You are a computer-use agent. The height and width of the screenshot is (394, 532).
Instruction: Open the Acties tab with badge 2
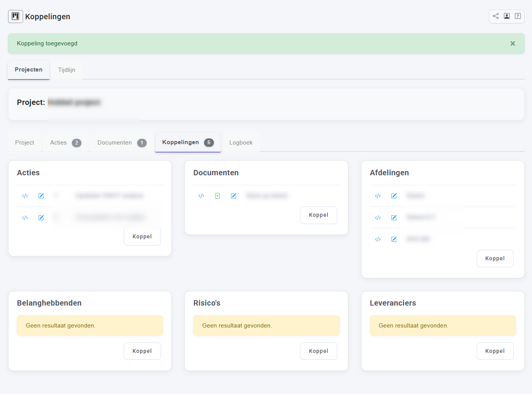65,143
